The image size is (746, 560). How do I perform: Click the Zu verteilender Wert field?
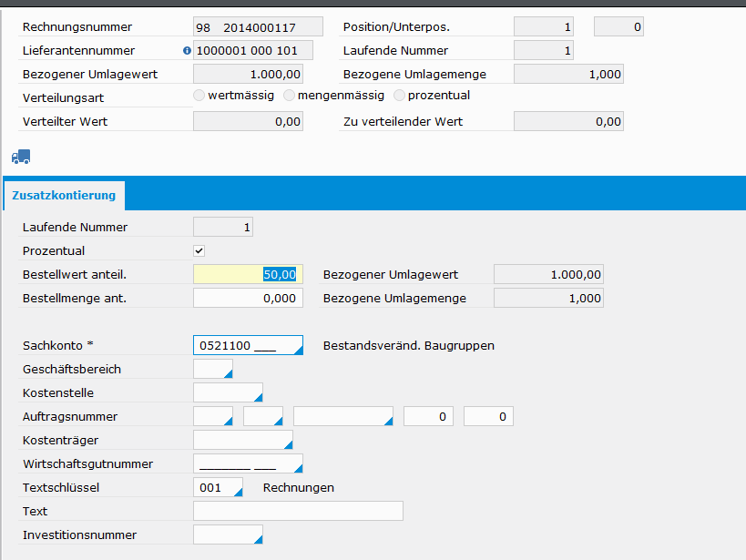pyautogui.click(x=568, y=121)
